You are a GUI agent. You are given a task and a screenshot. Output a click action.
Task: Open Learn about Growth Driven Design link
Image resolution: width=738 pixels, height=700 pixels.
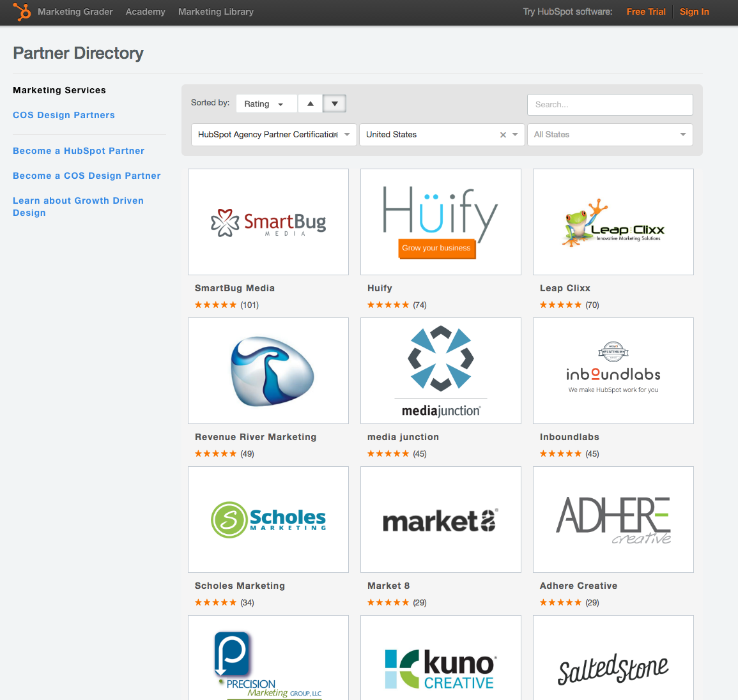point(78,206)
